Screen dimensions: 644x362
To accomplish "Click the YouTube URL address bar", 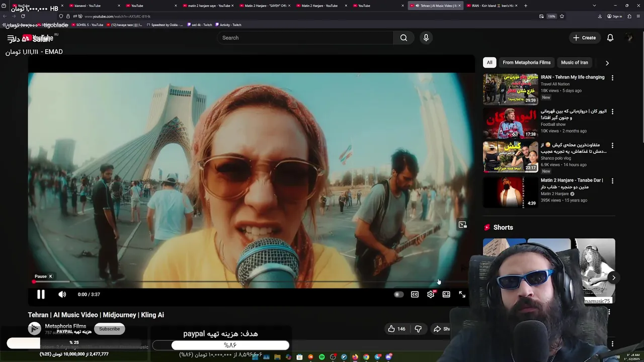I will coord(302,16).
